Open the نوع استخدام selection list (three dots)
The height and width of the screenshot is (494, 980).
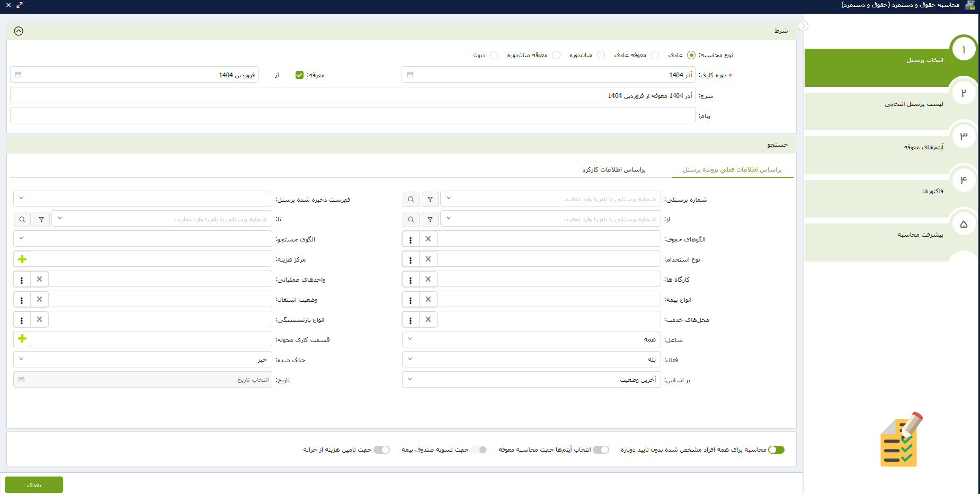[411, 259]
